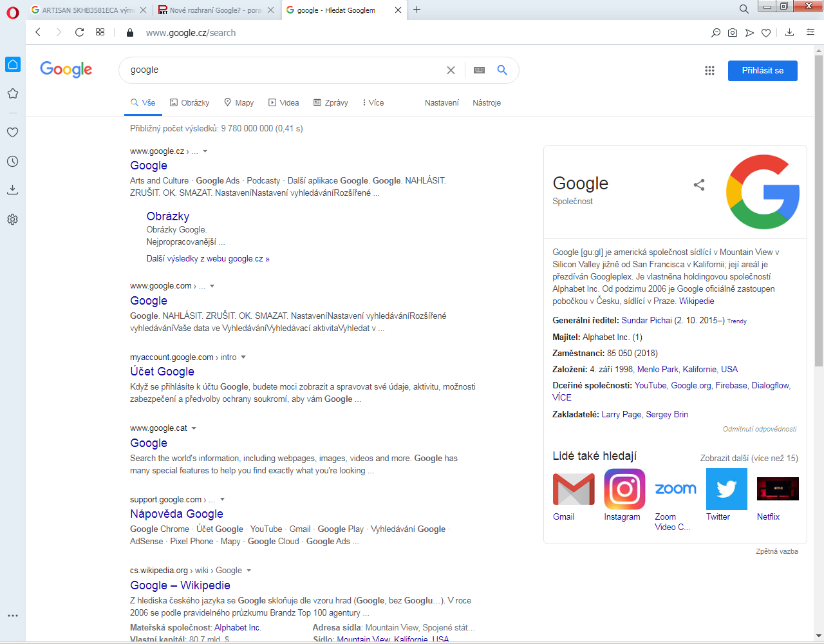
Task: Click the Google logo on results page
Action: click(x=66, y=69)
